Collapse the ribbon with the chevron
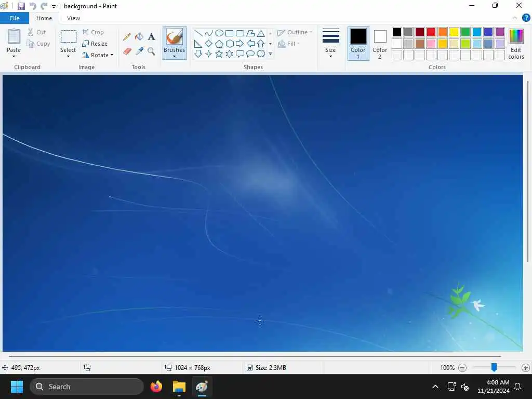The height and width of the screenshot is (399, 532). click(x=515, y=18)
